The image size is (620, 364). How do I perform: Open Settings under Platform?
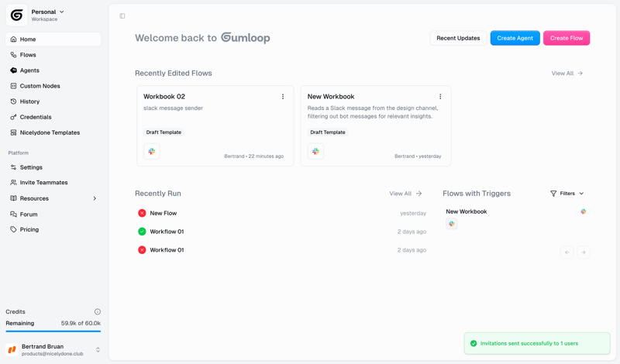(x=53, y=167)
